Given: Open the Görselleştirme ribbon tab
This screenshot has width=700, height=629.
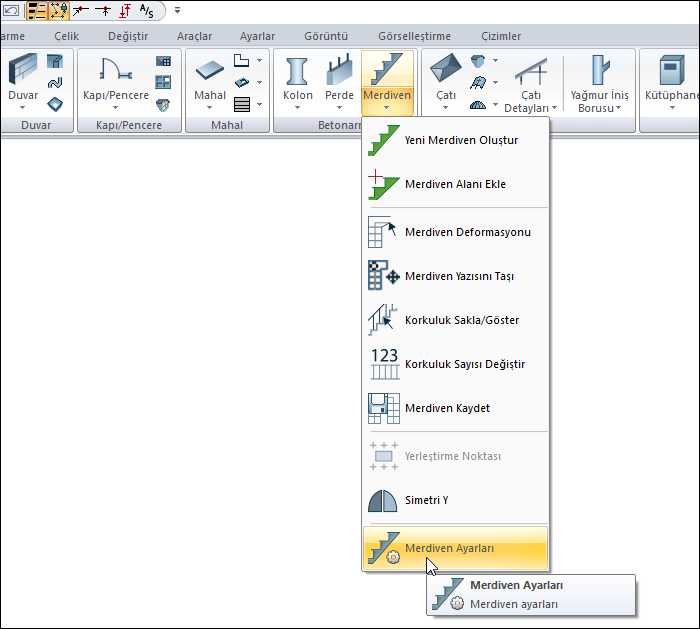Looking at the screenshot, I should coord(415,36).
